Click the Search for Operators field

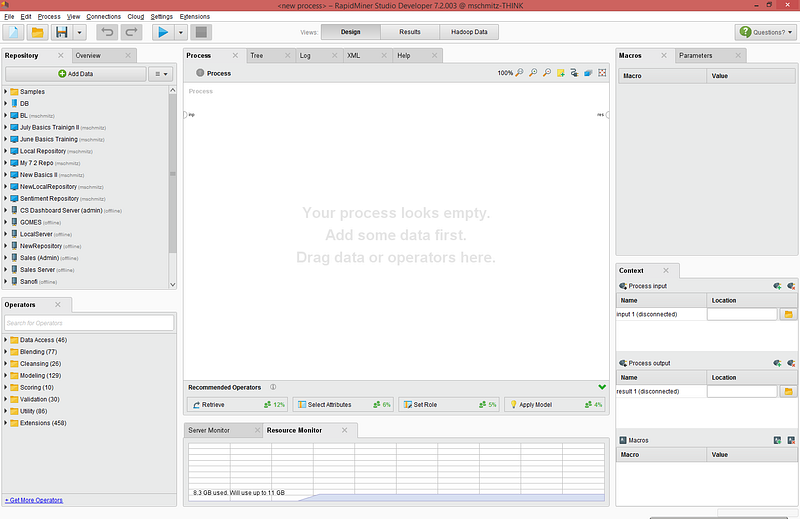point(89,323)
